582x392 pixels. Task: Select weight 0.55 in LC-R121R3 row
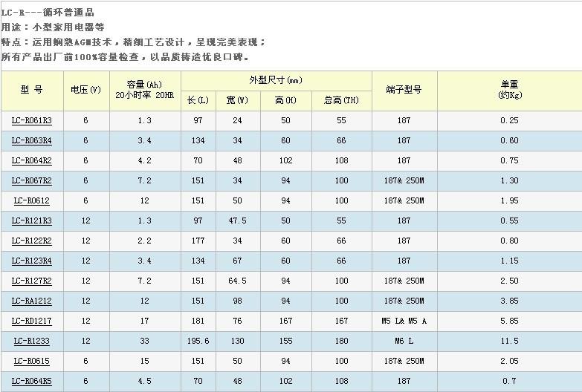(x=509, y=220)
